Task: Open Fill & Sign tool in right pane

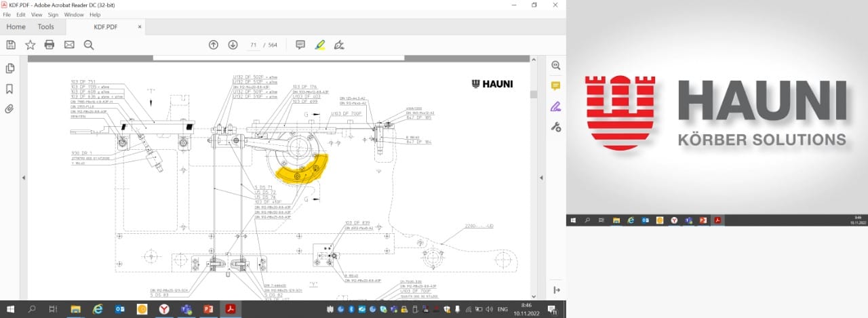Action: (x=556, y=106)
